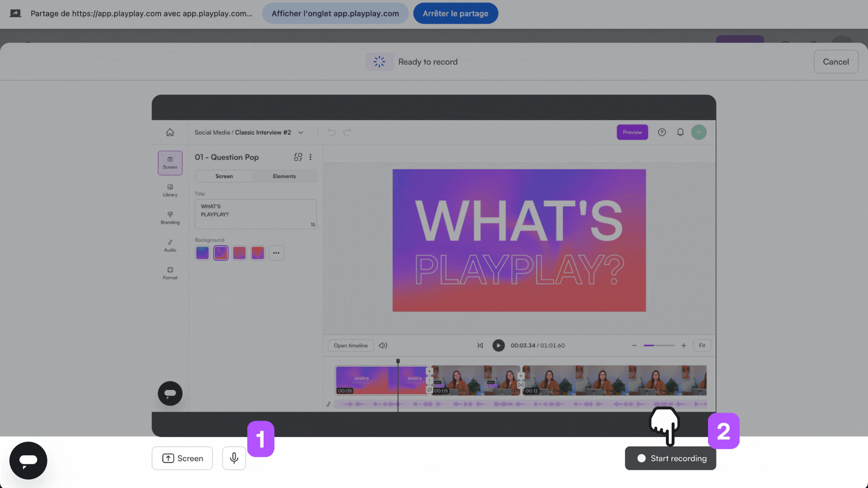The width and height of the screenshot is (868, 488).
Task: Open the Library sidebar panel
Action: [x=170, y=190]
